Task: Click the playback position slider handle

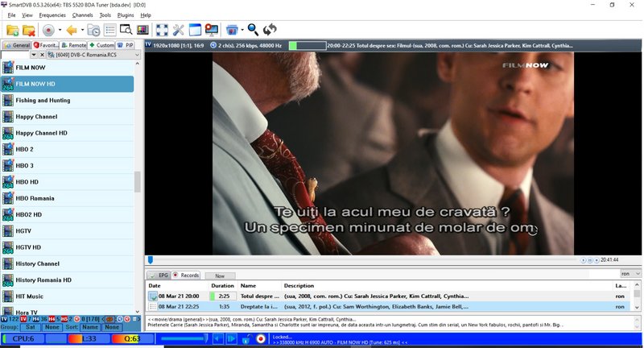Action: pos(151,260)
